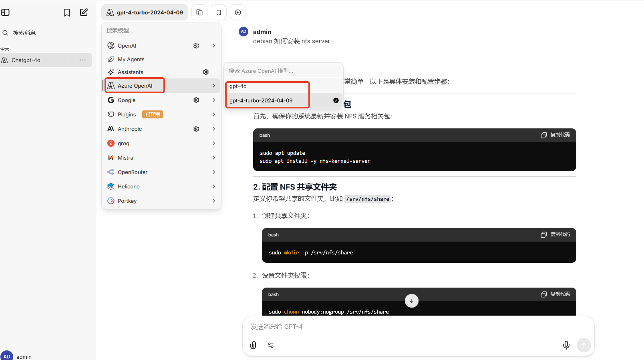The width and height of the screenshot is (644, 360).
Task: Click the search Azure OpenAI models field
Action: pyautogui.click(x=284, y=71)
